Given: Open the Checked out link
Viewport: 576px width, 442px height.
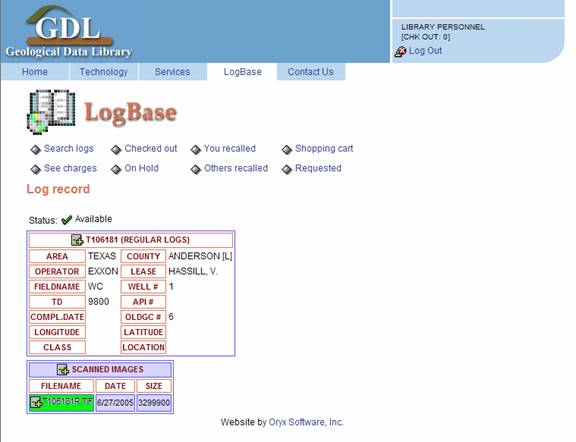Looking at the screenshot, I should coord(151,148).
